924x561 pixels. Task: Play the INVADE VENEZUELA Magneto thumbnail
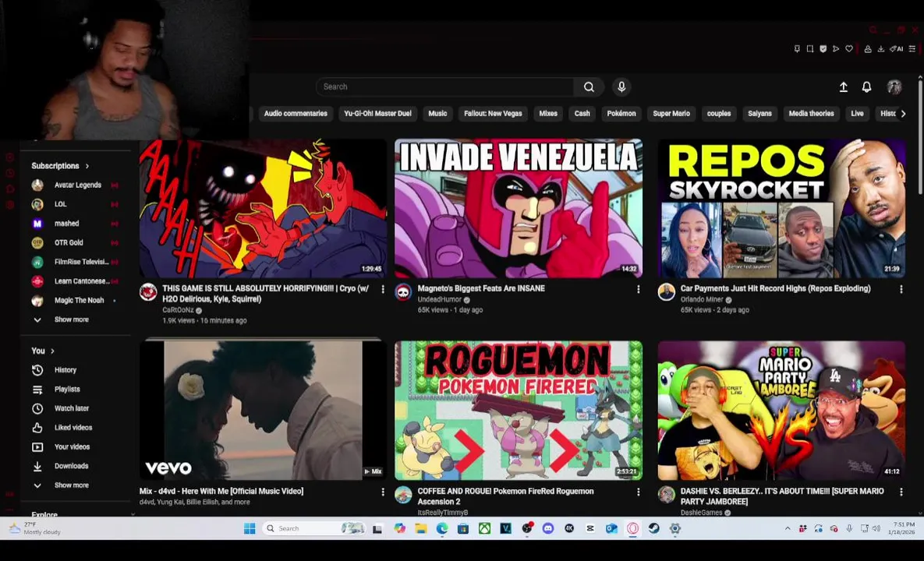coord(518,208)
